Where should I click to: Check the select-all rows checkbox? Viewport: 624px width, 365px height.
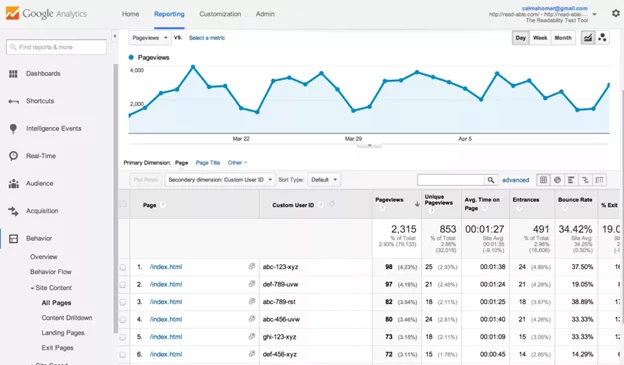[x=123, y=204]
